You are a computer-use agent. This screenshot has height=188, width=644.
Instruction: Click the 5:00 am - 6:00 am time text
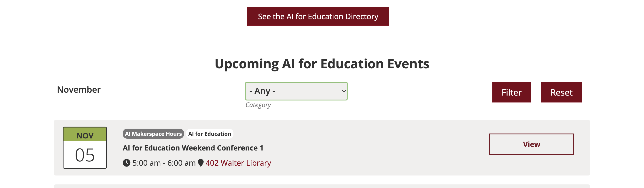[164, 163]
